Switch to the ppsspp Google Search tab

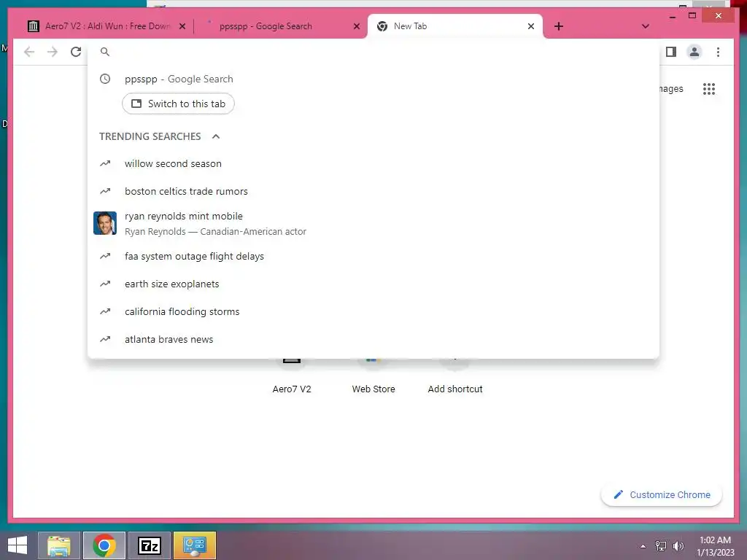(281, 26)
